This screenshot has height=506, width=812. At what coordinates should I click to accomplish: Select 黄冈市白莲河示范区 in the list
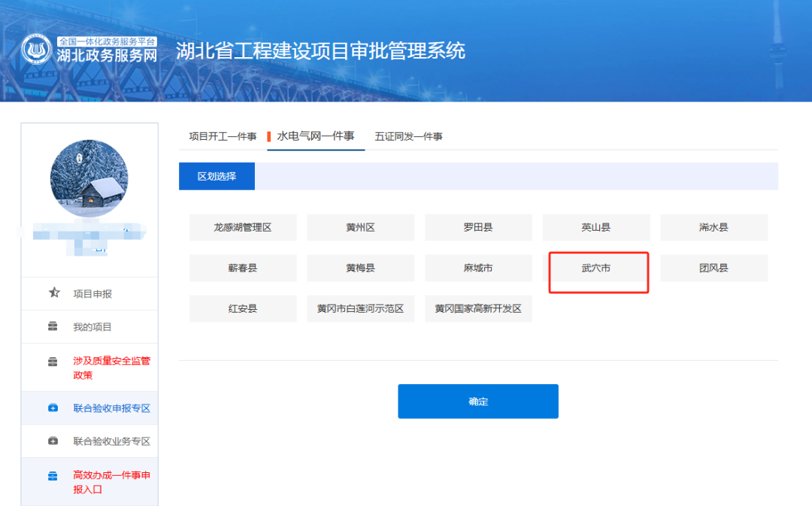click(360, 308)
